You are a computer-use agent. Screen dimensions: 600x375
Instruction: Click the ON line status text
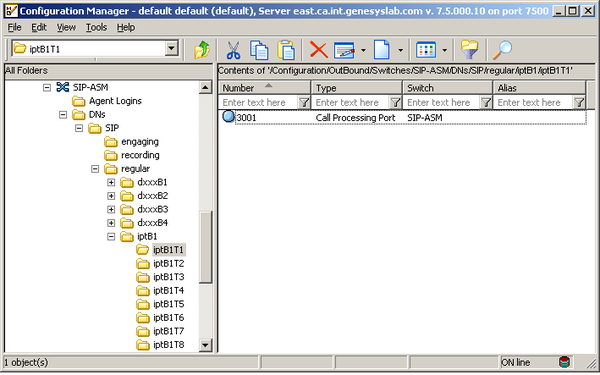click(x=515, y=362)
